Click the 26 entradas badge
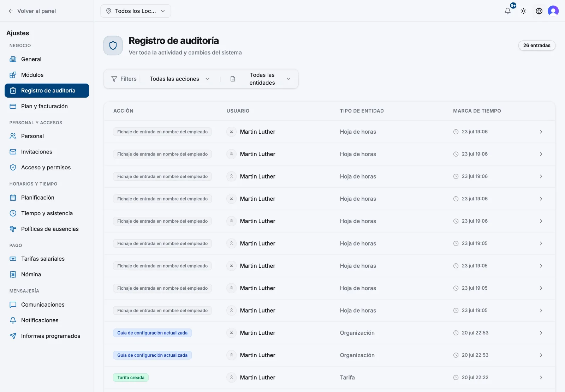Screen dimensions: 565x392 [x=537, y=46]
